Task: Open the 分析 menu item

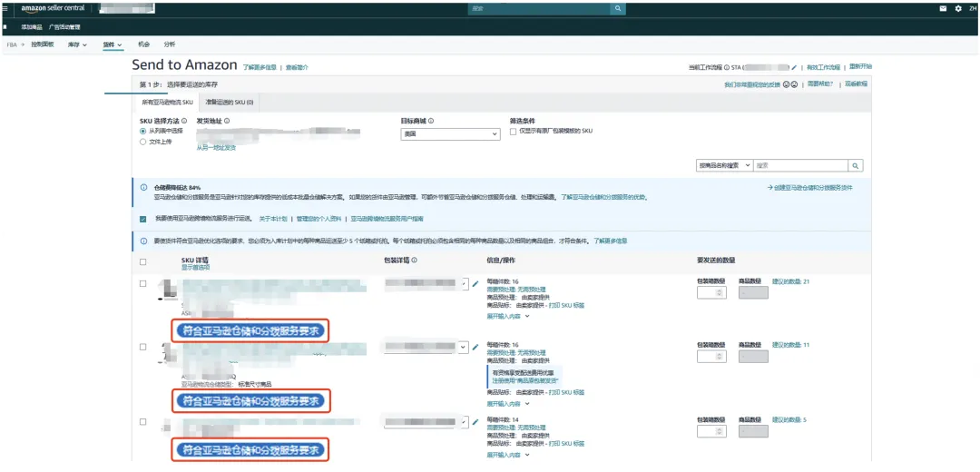Action: point(170,44)
